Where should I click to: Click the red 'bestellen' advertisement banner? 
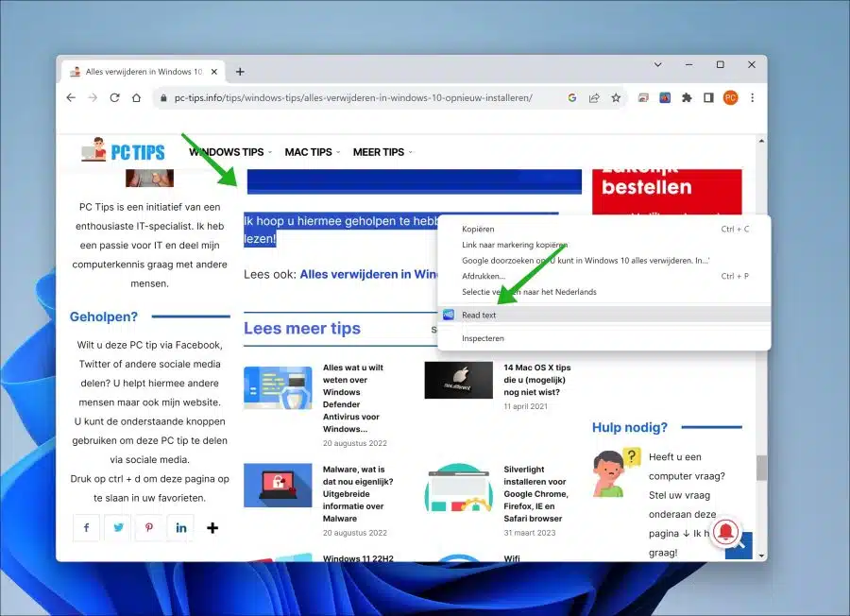[x=667, y=192]
